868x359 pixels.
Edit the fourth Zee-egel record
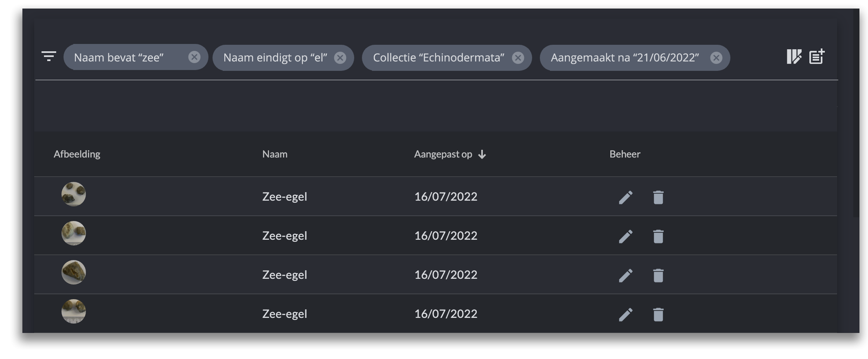click(x=626, y=315)
